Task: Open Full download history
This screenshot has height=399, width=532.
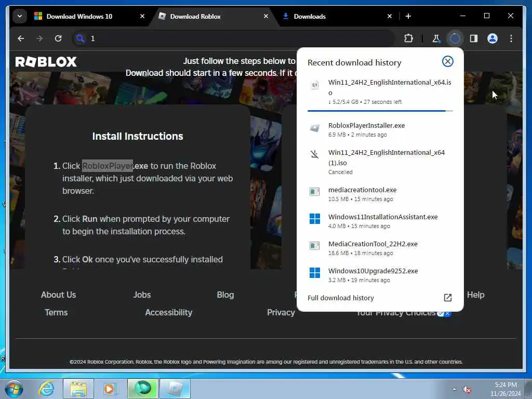Action: tap(380, 298)
